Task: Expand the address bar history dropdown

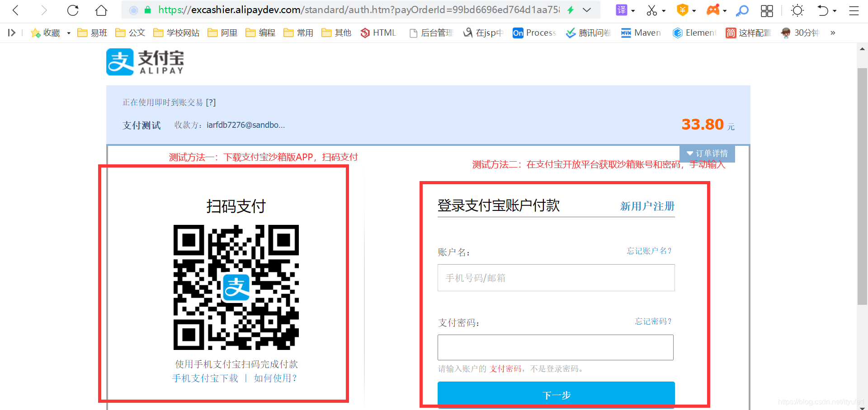Action: [587, 10]
